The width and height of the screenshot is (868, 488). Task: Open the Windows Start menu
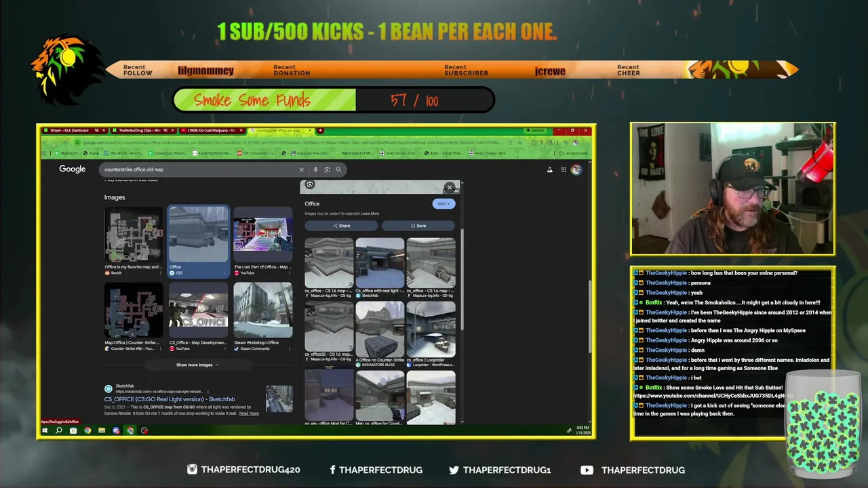tap(45, 430)
